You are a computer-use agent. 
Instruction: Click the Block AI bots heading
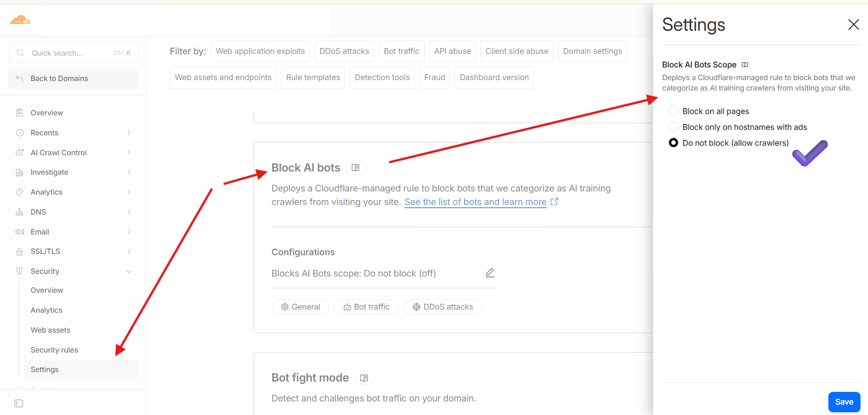(x=306, y=168)
